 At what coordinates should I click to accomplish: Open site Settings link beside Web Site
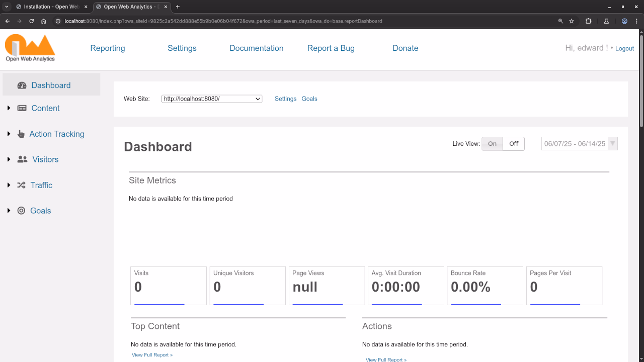click(285, 99)
